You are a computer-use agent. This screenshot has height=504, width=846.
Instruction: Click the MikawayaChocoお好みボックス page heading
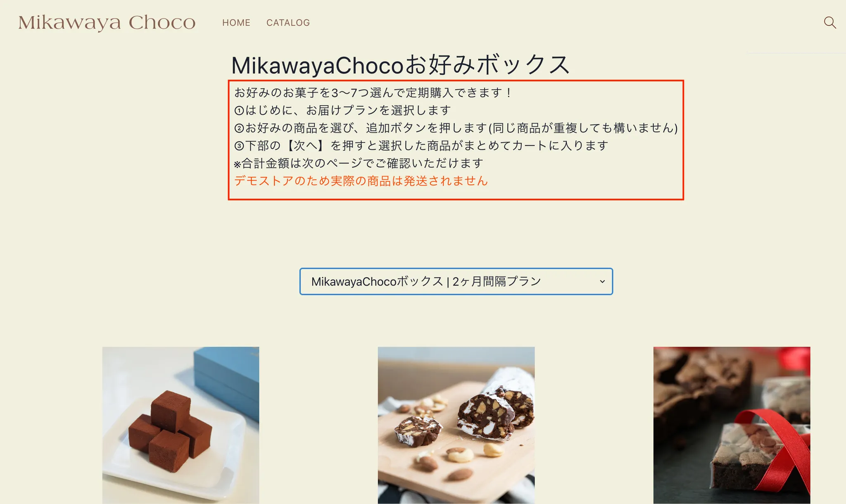401,65
